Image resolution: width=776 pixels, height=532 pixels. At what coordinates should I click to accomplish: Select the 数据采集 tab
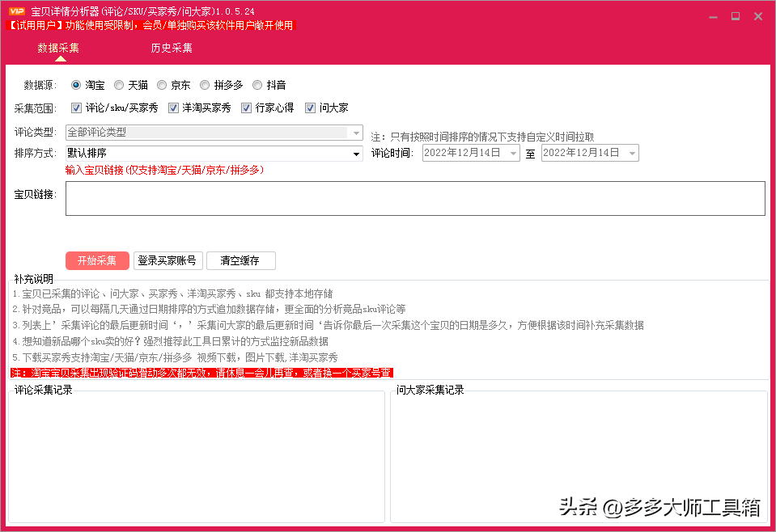[57, 48]
